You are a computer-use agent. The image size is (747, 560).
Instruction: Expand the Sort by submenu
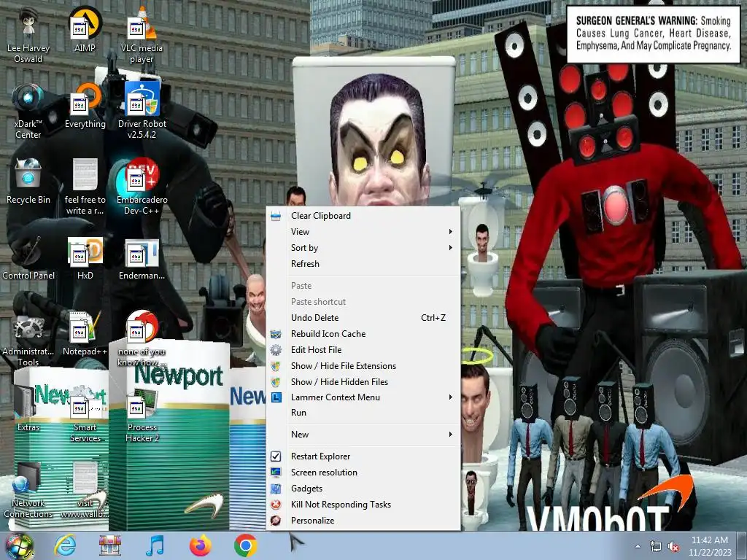click(363, 248)
